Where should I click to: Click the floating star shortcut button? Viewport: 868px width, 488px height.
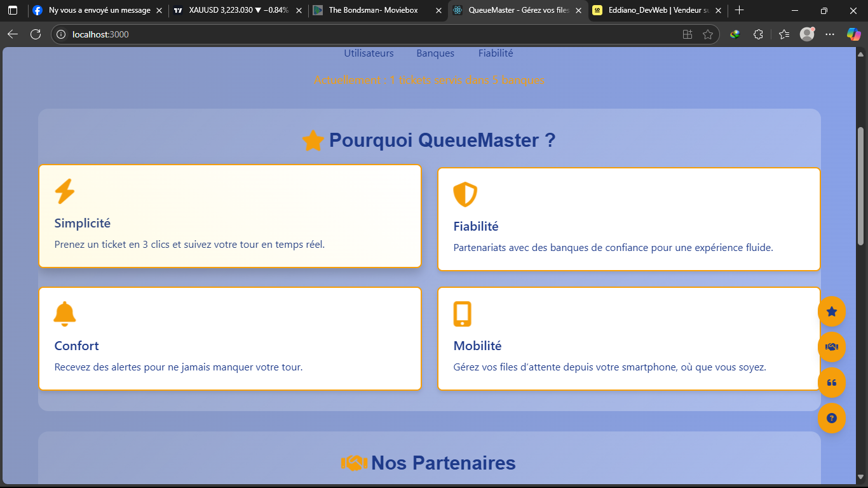click(x=832, y=311)
